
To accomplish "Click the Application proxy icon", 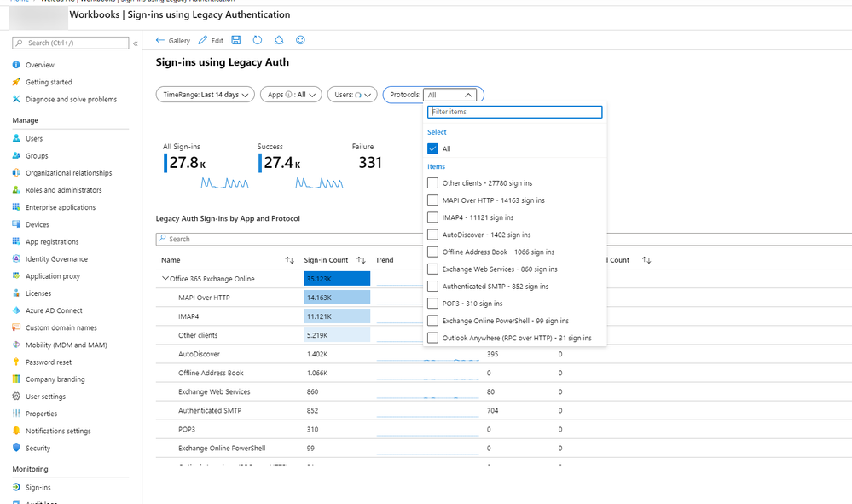I will point(16,276).
